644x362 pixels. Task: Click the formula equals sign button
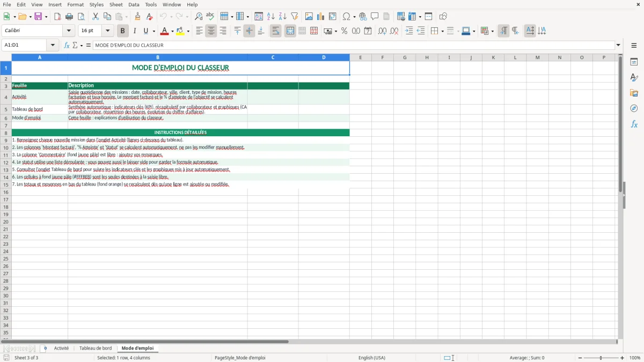(x=89, y=45)
